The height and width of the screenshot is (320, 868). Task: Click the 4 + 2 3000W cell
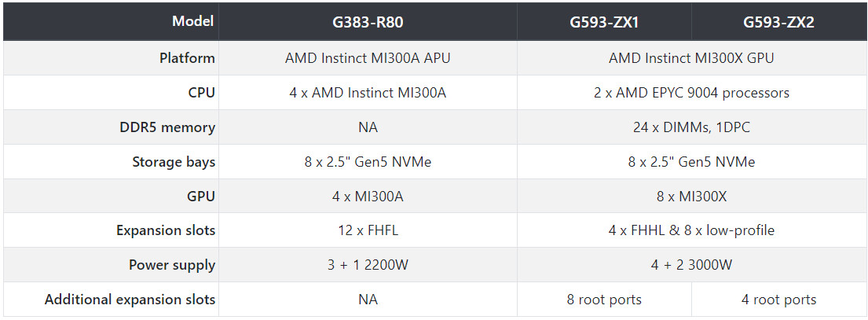691,265
